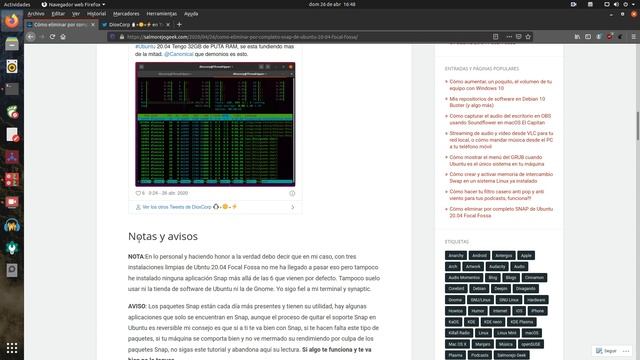Open the Historial menu
The height and width of the screenshot is (360, 640).
pyautogui.click(x=96, y=13)
